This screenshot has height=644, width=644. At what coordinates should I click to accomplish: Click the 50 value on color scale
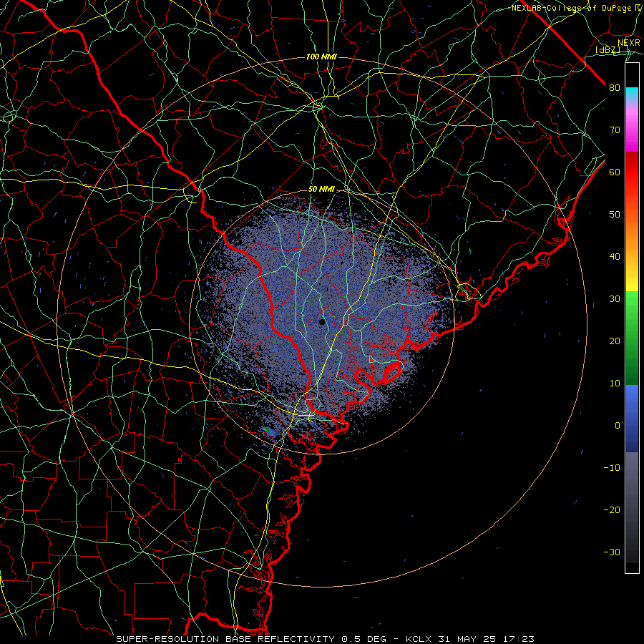(615, 215)
